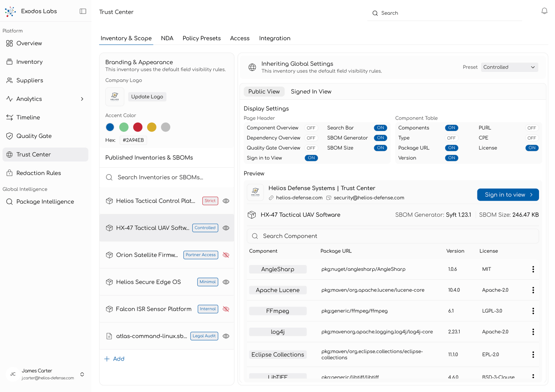Expand the Analytics submenu chevron

82,99
